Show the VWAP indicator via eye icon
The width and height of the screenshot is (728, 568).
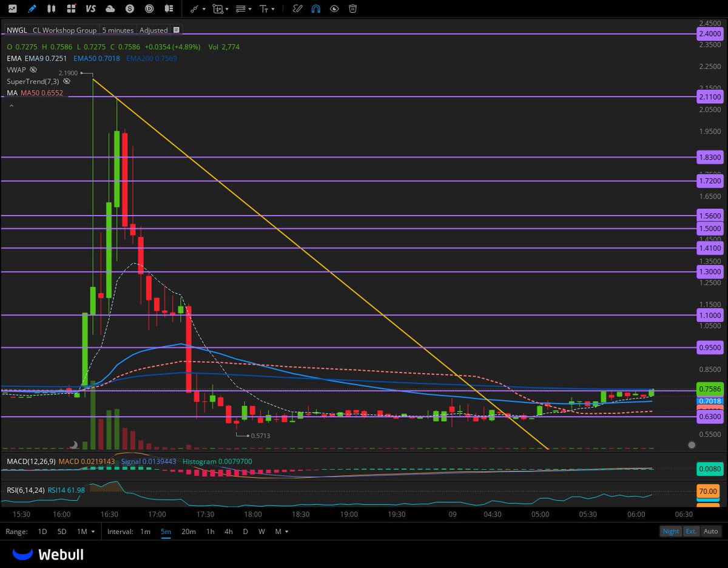click(x=33, y=70)
